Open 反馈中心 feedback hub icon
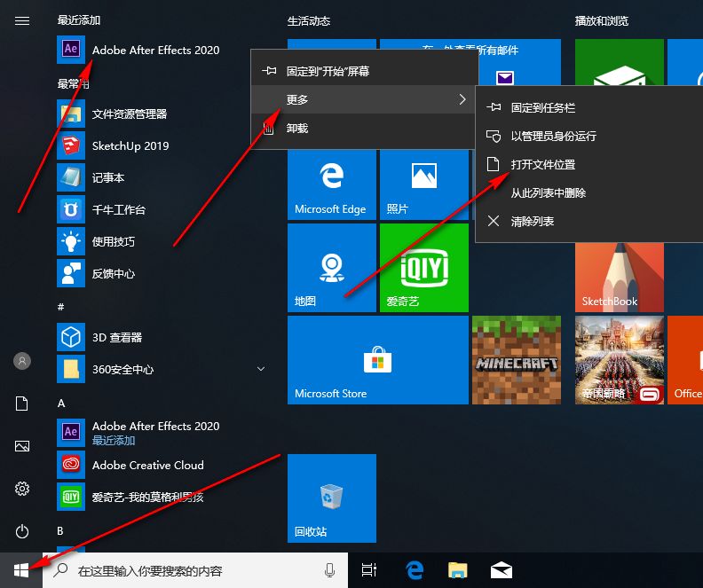703x588 pixels. pos(71,273)
